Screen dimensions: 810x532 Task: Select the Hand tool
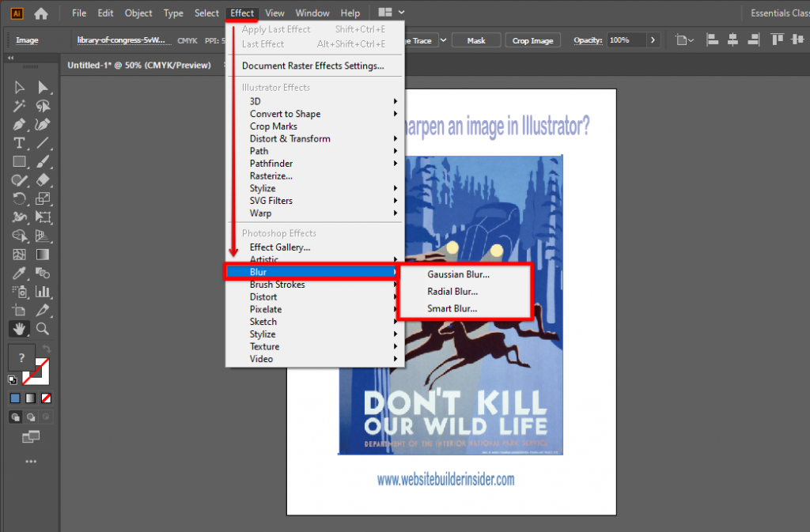pos(19,329)
